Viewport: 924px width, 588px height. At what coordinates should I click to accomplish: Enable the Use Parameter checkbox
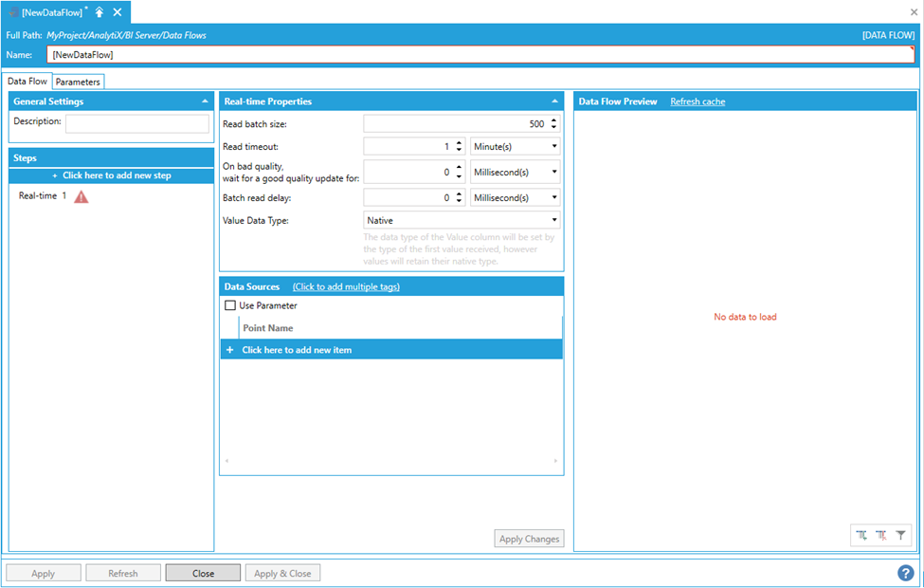click(230, 305)
